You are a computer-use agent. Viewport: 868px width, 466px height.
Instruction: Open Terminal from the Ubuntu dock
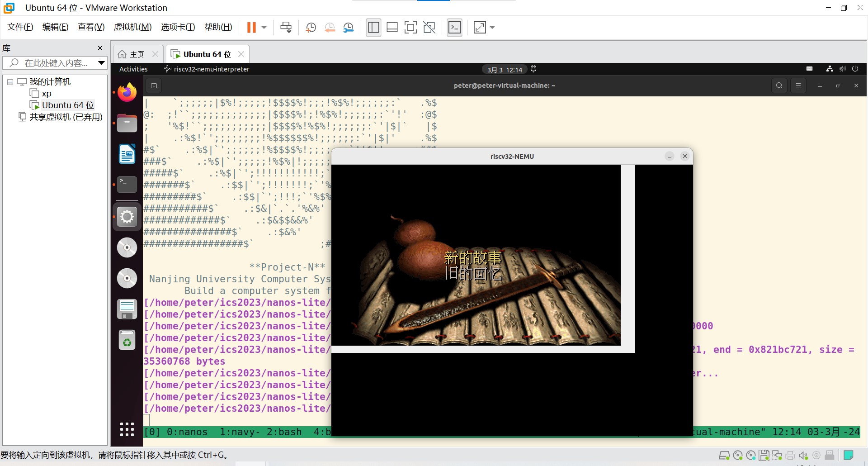point(127,185)
